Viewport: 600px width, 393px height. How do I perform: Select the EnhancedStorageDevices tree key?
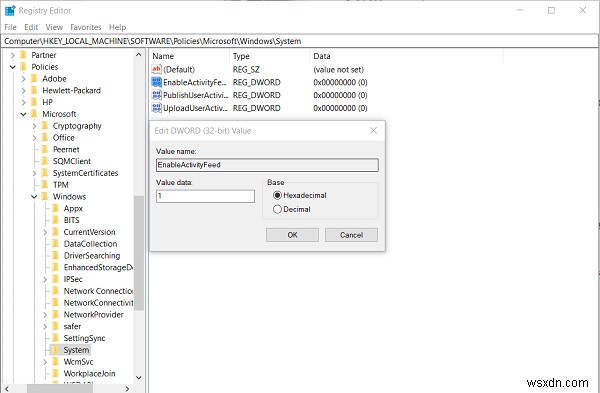98,267
